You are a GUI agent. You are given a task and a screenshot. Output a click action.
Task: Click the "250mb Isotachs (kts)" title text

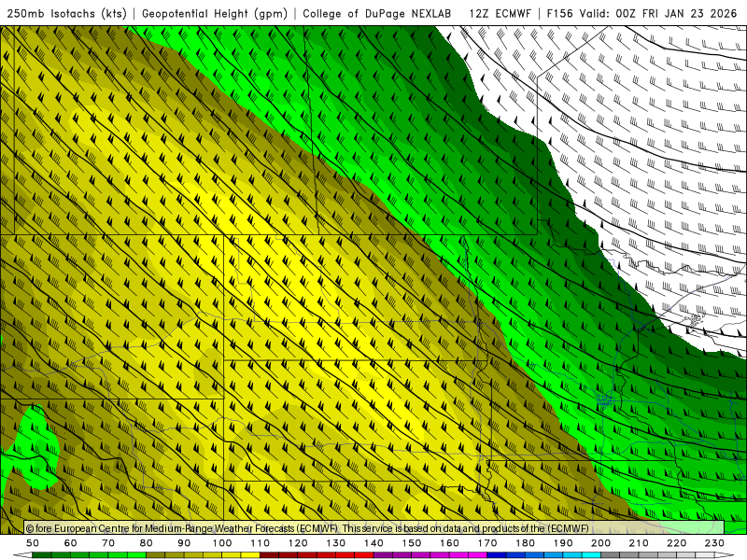(x=66, y=13)
